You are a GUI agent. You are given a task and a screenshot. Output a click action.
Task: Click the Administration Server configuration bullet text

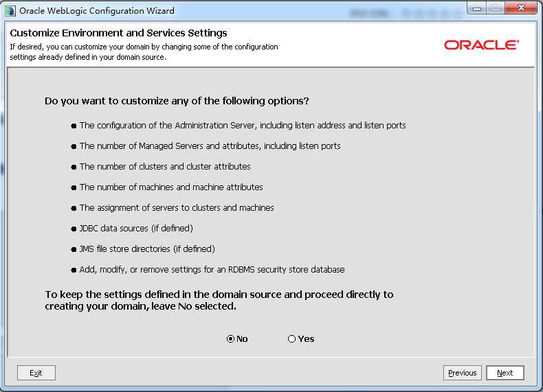[243, 125]
